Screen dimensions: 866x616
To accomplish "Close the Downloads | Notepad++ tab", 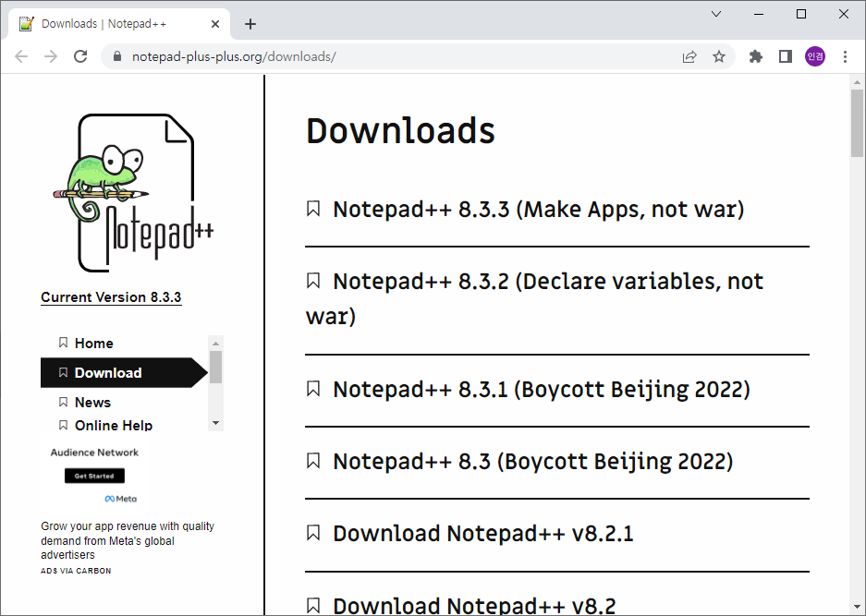I will pos(215,24).
